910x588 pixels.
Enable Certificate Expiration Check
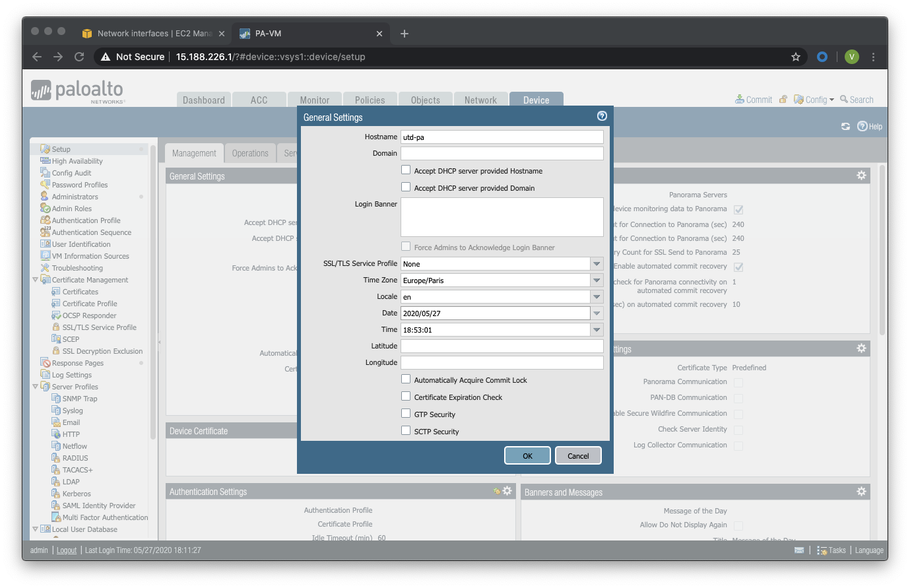[406, 397]
